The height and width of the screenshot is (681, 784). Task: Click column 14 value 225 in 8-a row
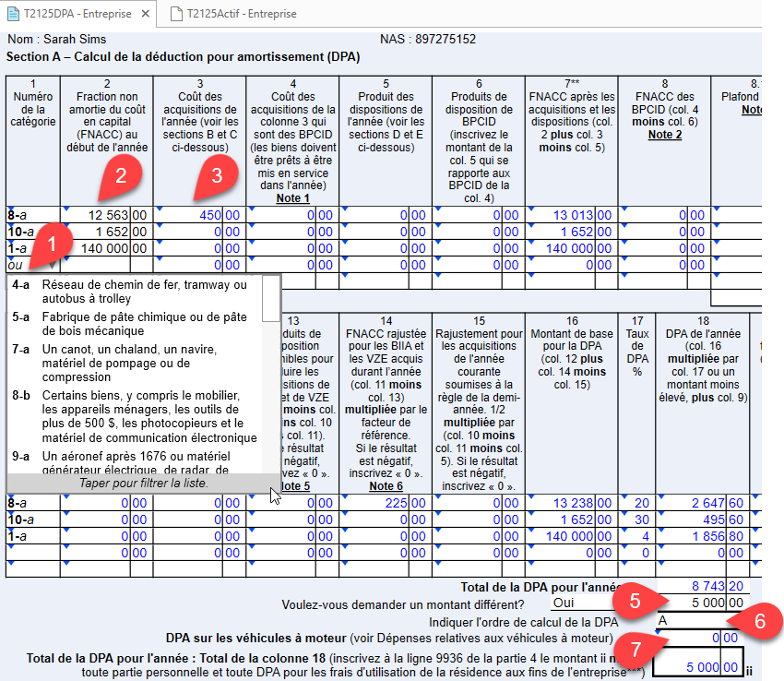coord(386,503)
